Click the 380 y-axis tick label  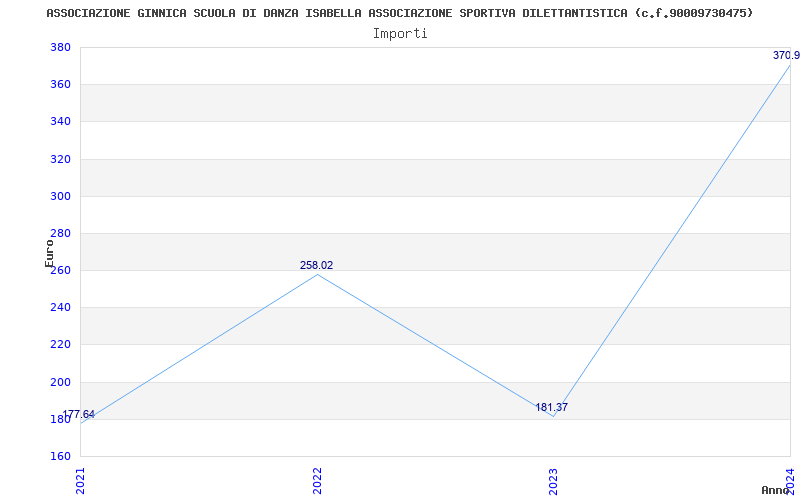60,47
